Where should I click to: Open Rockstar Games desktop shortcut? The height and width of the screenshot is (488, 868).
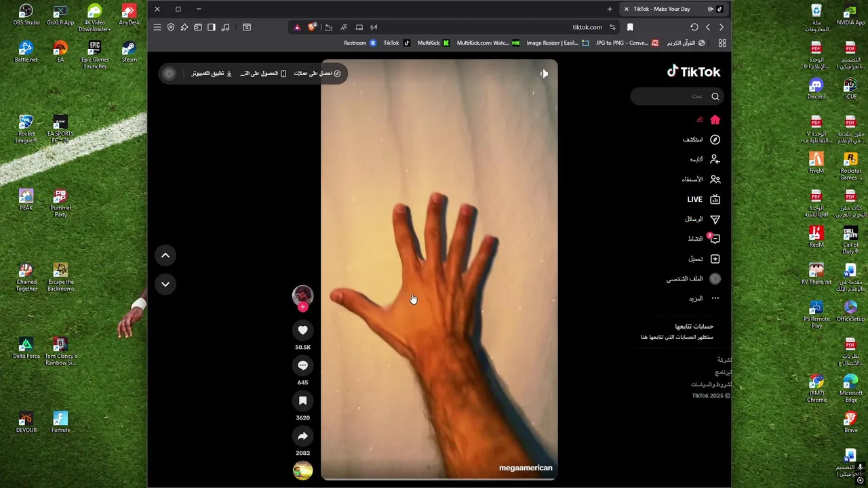(x=850, y=166)
